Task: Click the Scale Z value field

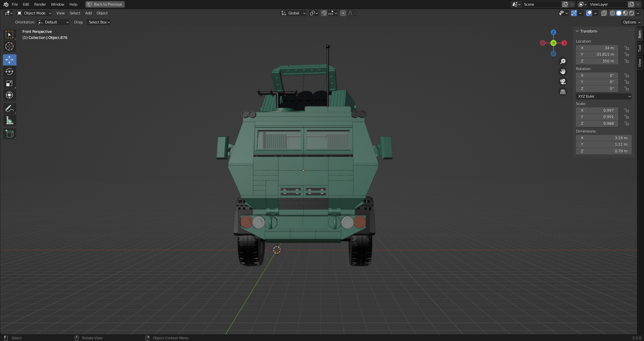Action: [597, 124]
